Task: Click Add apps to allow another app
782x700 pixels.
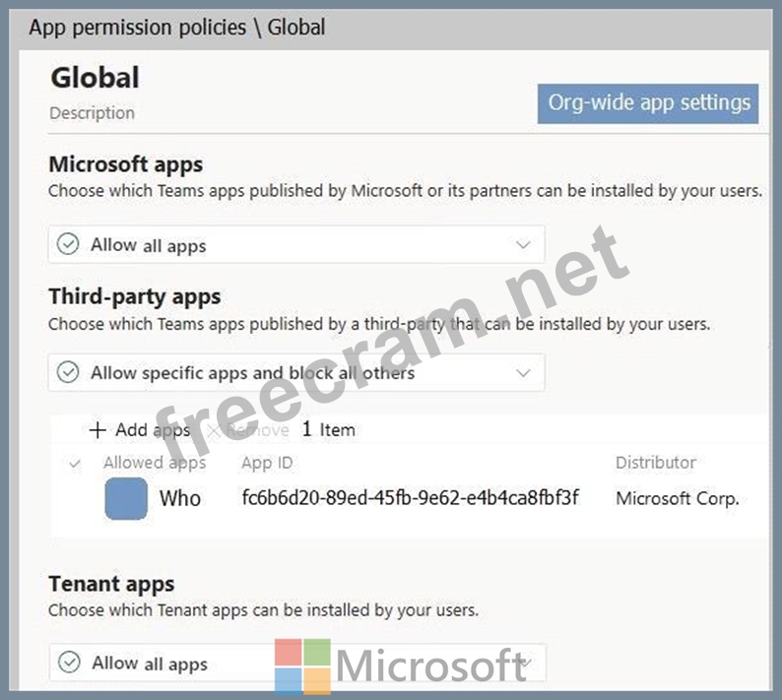Action: [140, 430]
